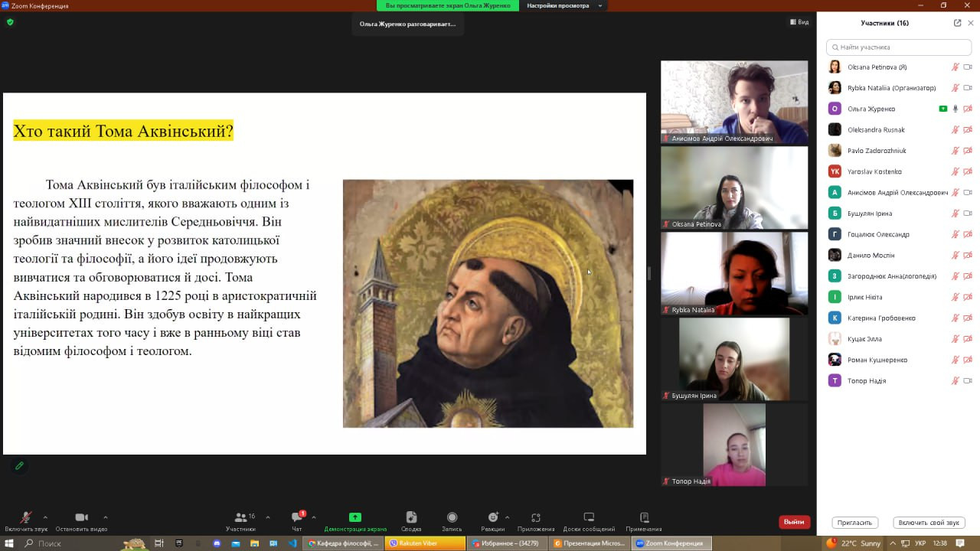Image resolution: width=980 pixels, height=551 pixels.
Task: Open the Примечания notes icon
Action: coord(643,518)
